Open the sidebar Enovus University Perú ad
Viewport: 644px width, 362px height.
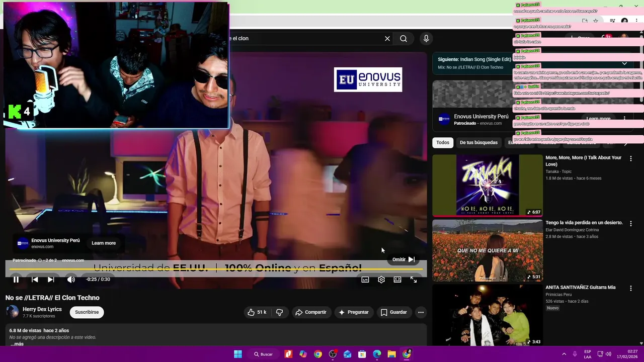click(481, 117)
